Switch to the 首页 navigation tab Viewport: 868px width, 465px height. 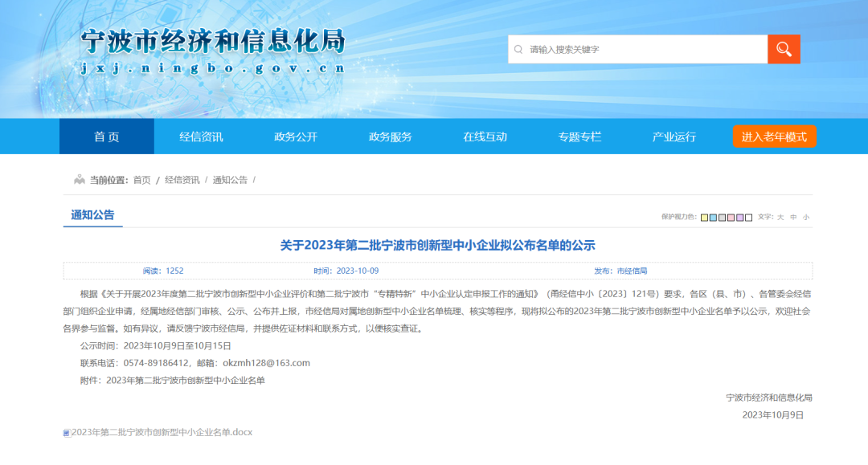(105, 136)
